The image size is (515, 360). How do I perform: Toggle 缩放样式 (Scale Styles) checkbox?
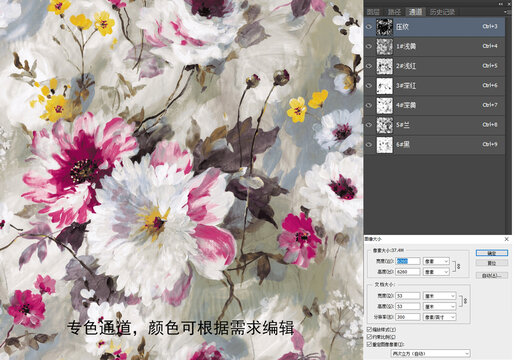pyautogui.click(x=369, y=329)
